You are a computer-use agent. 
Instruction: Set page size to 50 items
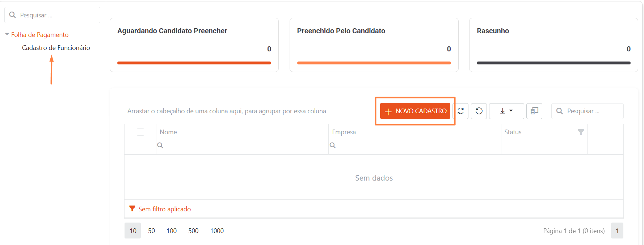coord(151,231)
